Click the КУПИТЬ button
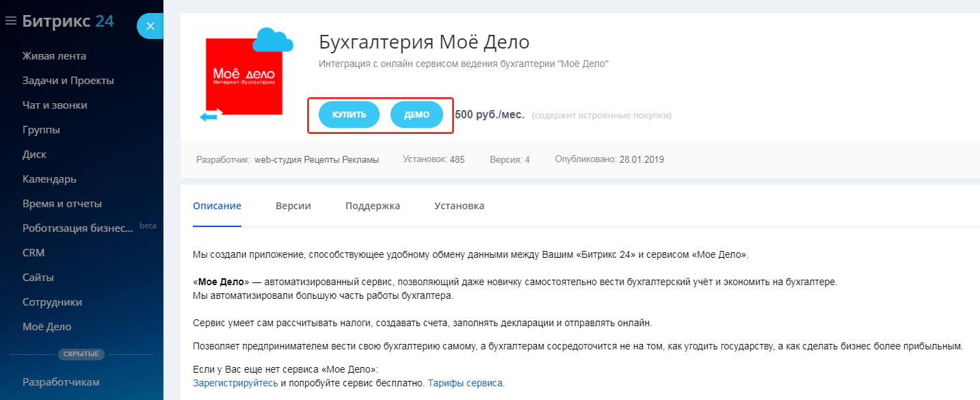The width and height of the screenshot is (980, 400). tap(349, 115)
